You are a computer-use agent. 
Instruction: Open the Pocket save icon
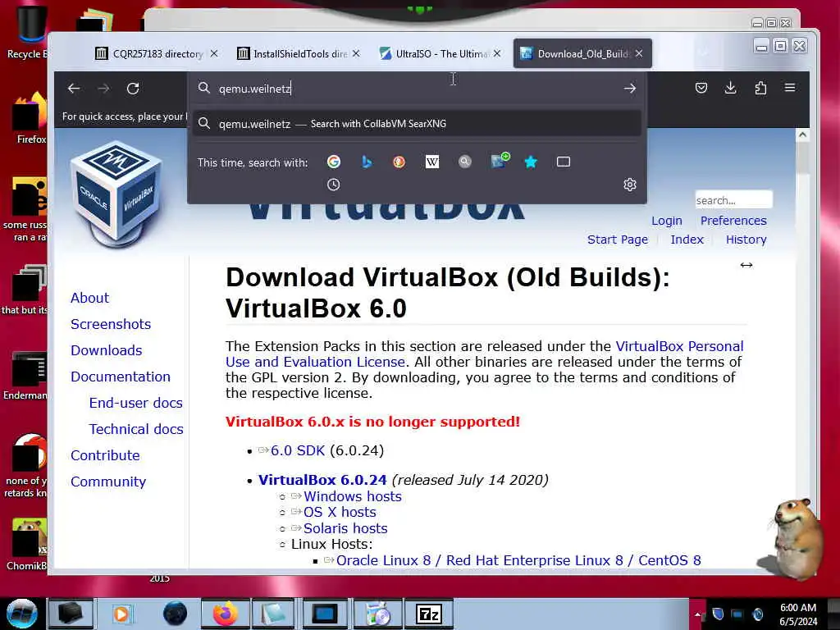(701, 88)
